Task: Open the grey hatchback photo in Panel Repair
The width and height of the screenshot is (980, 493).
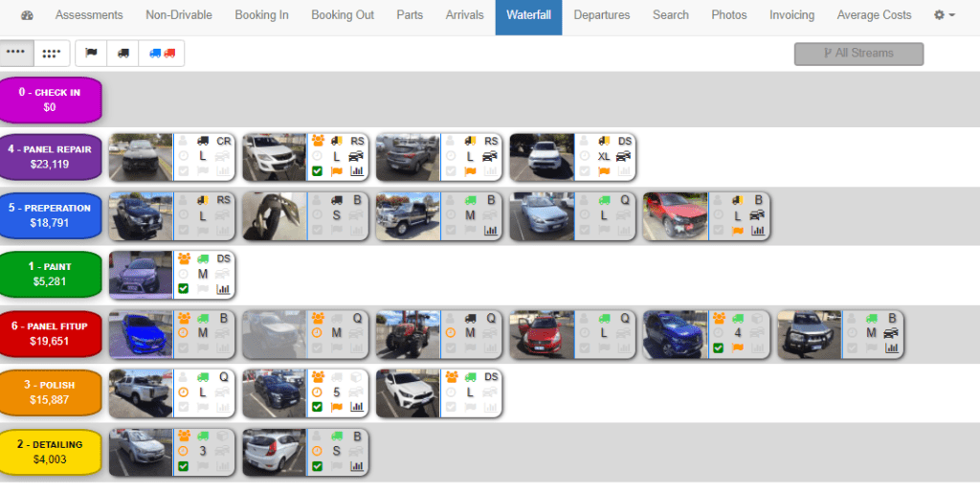Action: point(408,157)
